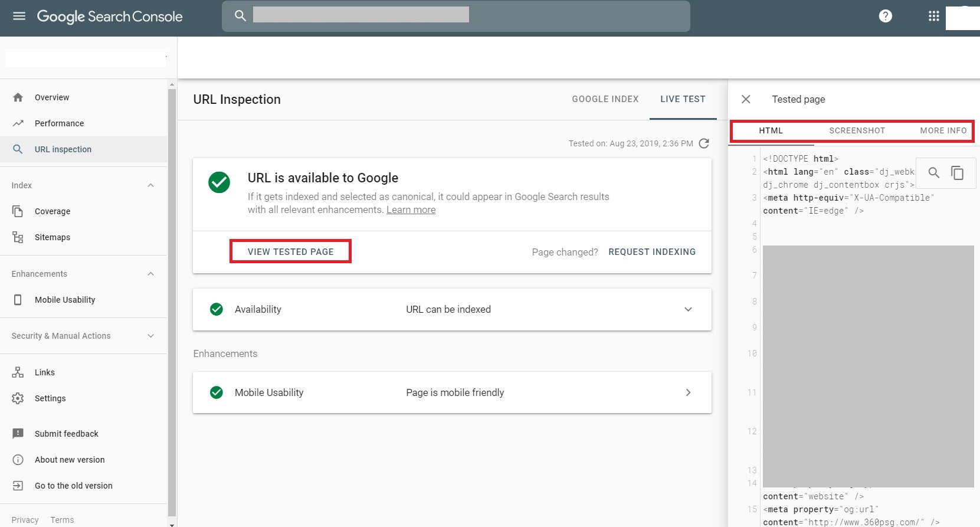The width and height of the screenshot is (980, 527).
Task: Expand Security & Manual Actions section
Action: click(150, 336)
